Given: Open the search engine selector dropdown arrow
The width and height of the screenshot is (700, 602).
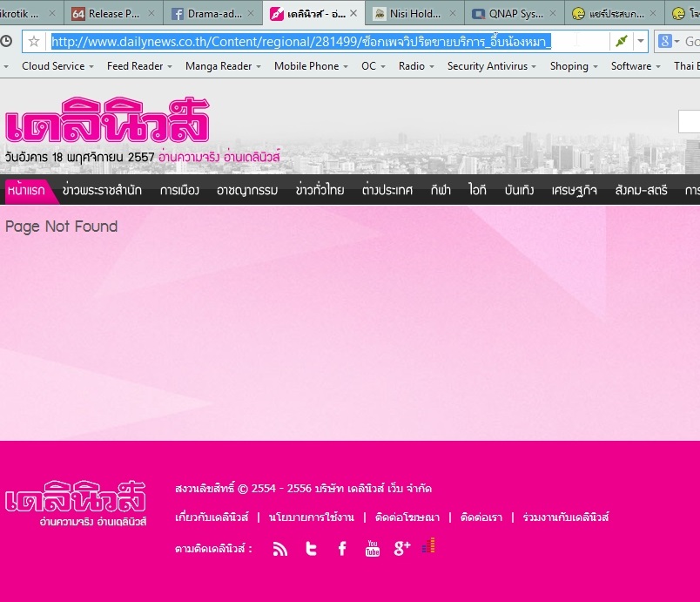Looking at the screenshot, I should click(x=676, y=42).
